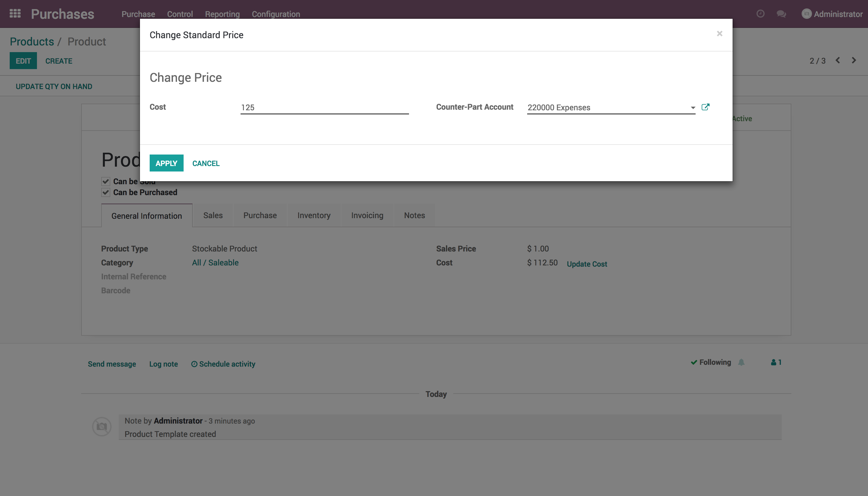Open the Administrator user menu
This screenshot has width=868, height=496.
point(832,14)
